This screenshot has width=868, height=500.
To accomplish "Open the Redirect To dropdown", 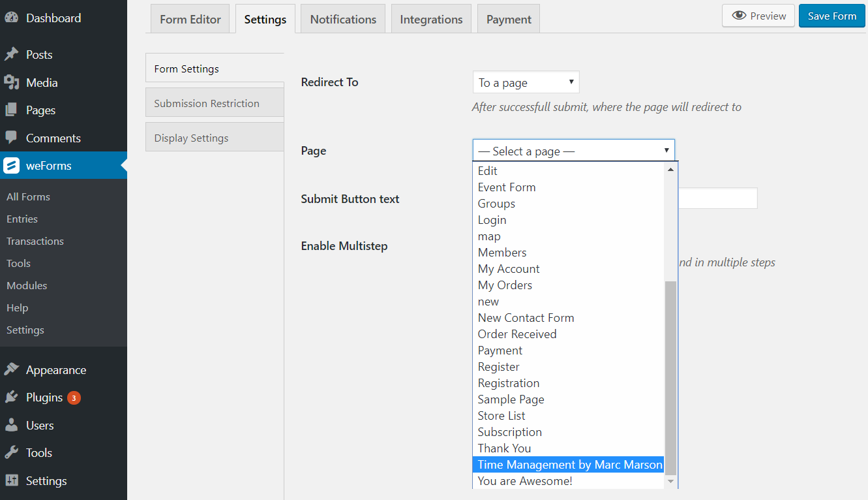I will 526,83.
